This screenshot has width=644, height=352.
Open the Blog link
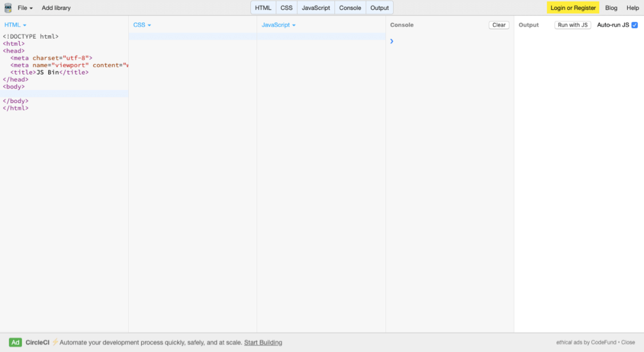point(611,8)
